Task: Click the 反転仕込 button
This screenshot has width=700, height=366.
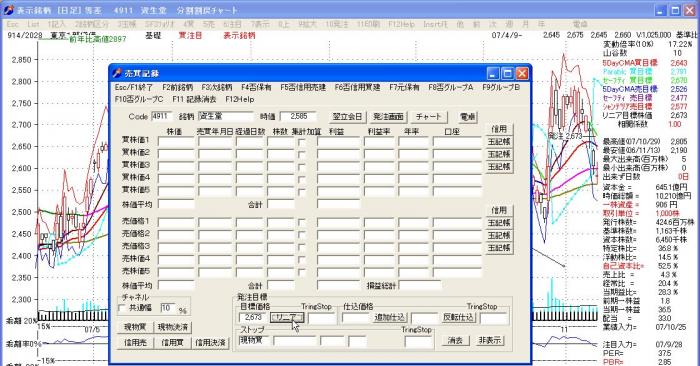Action: pyautogui.click(x=459, y=318)
